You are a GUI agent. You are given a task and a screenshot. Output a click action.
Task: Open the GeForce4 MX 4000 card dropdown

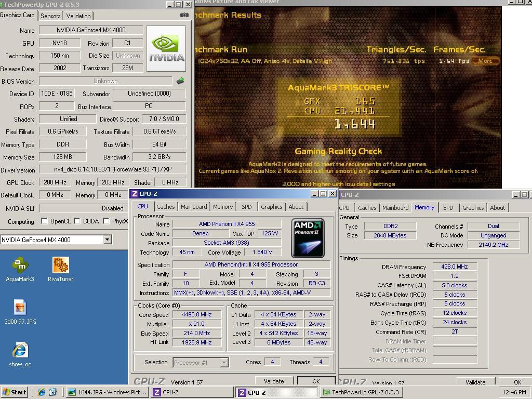point(107,240)
